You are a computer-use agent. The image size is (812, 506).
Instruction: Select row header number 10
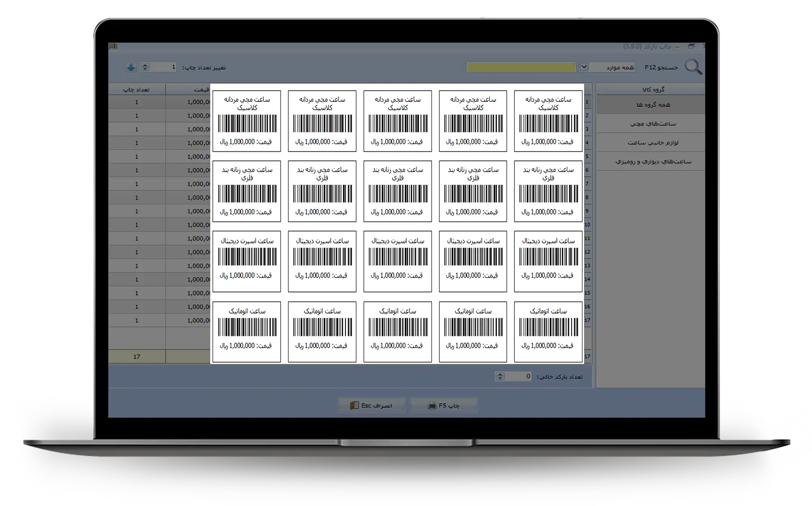[x=587, y=225]
